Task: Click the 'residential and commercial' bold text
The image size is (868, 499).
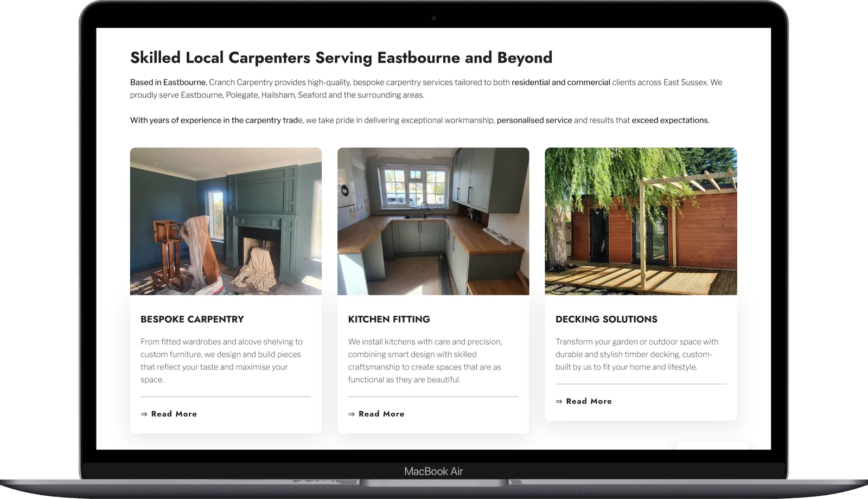Action: tap(561, 82)
